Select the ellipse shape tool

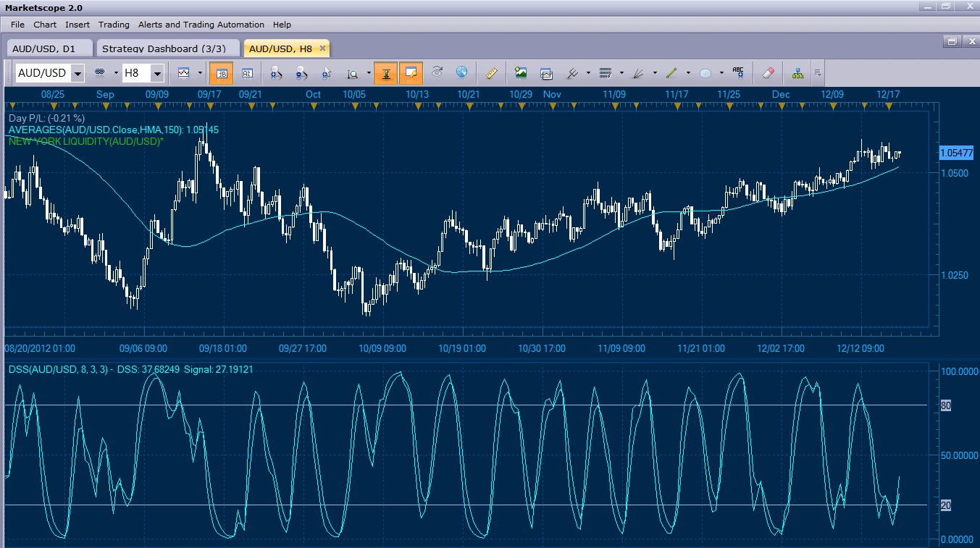(705, 73)
